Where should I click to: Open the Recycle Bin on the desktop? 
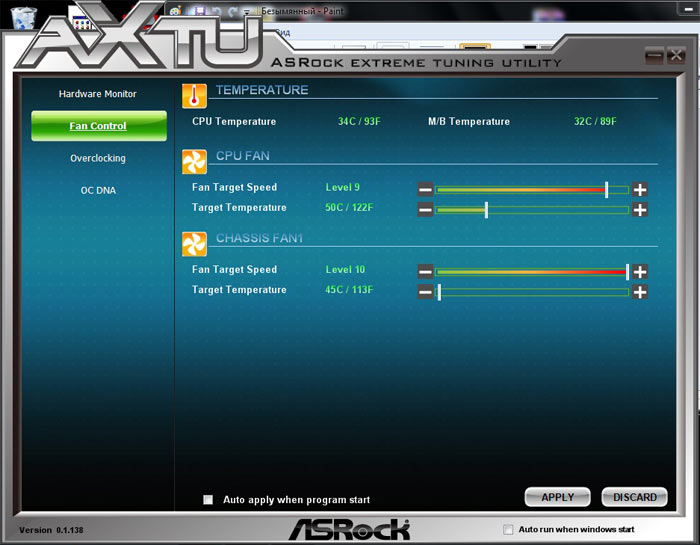(23, 18)
